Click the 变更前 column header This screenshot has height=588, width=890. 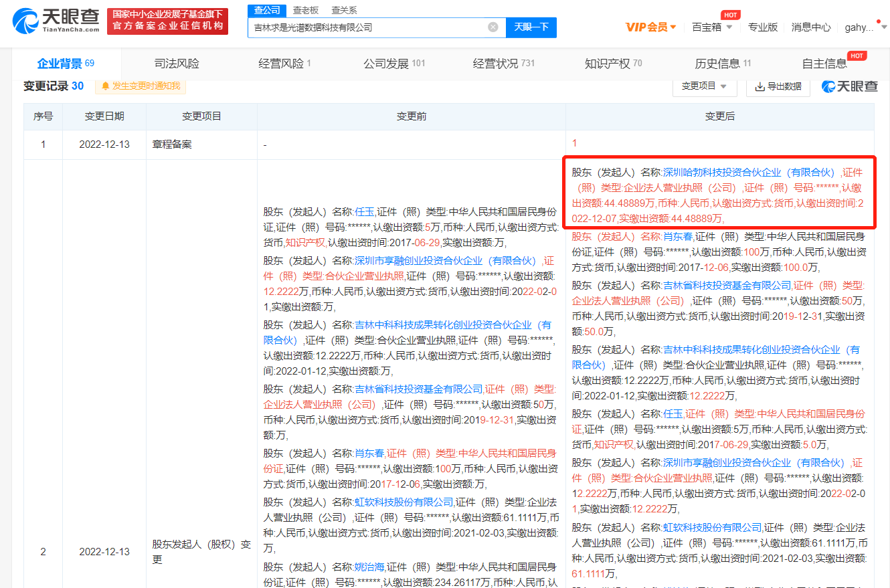pos(412,116)
